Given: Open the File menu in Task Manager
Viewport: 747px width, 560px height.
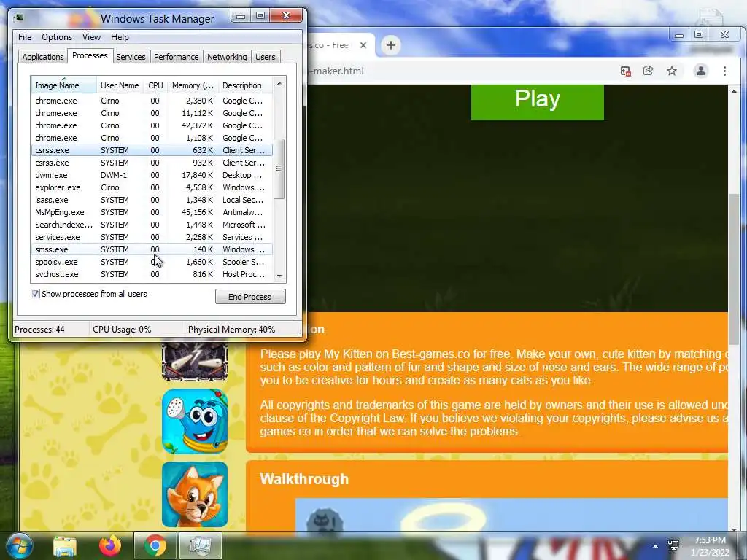Looking at the screenshot, I should pos(25,37).
